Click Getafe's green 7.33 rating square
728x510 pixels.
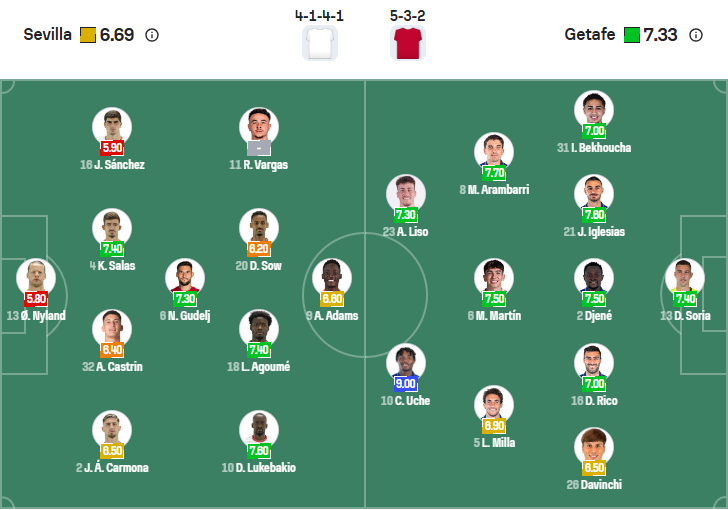631,35
